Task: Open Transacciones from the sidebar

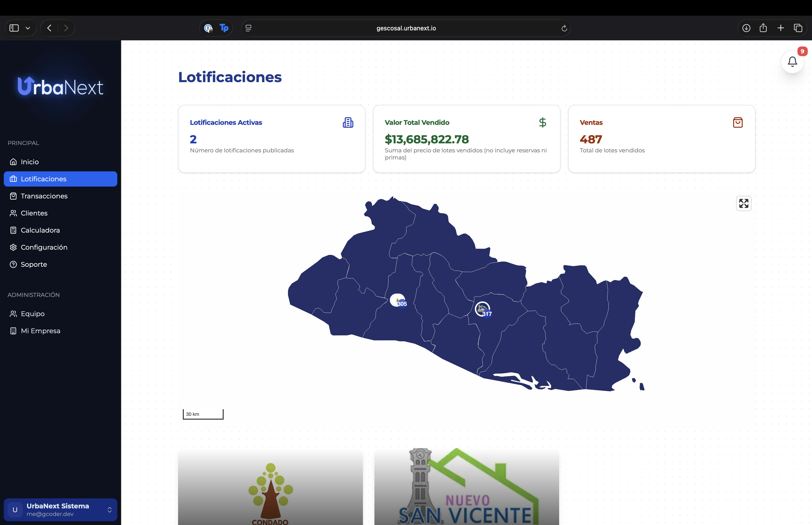Action: [61, 196]
